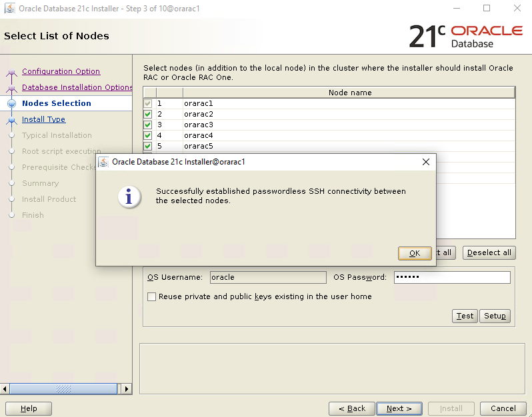
Task: Open the Database Installation Options step link
Action: tap(77, 87)
